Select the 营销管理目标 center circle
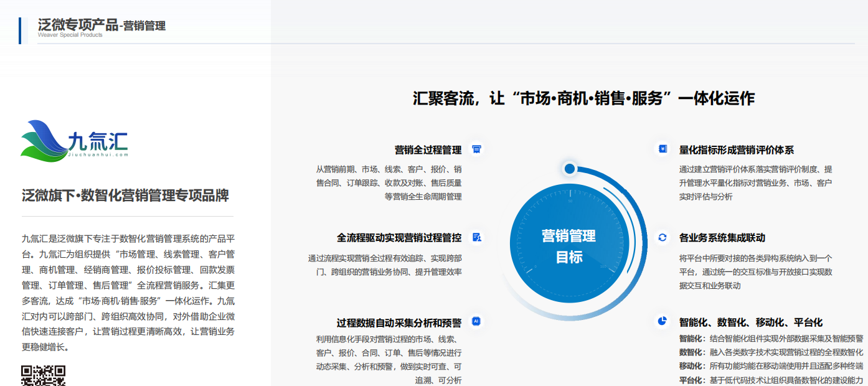The height and width of the screenshot is (386, 868). (568, 246)
